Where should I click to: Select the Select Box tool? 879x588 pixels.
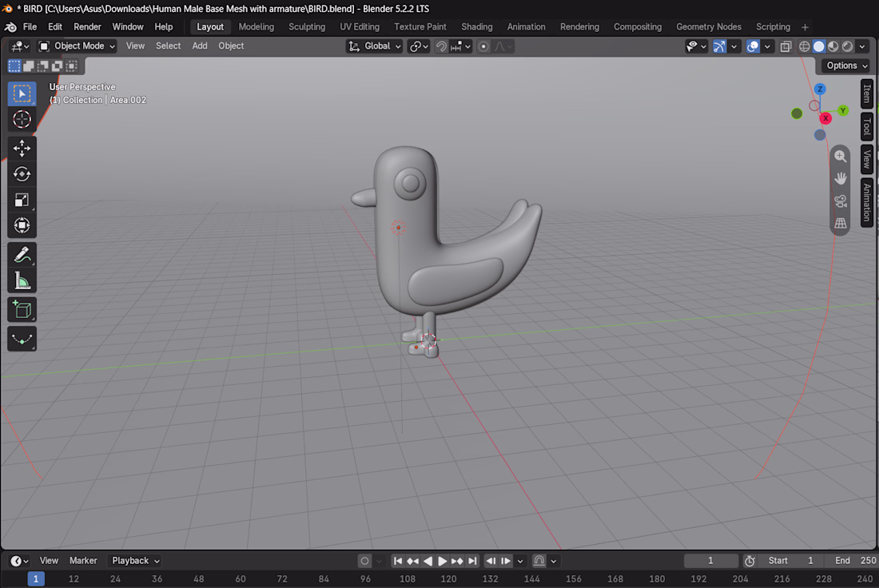coord(22,93)
